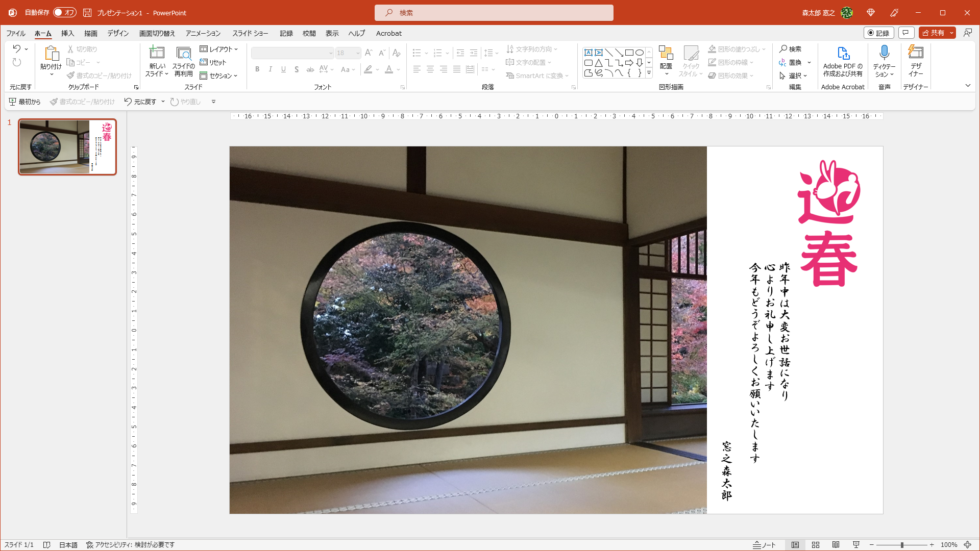Click the Arrange shapes icon
This screenshot has width=980, height=551.
[666, 53]
